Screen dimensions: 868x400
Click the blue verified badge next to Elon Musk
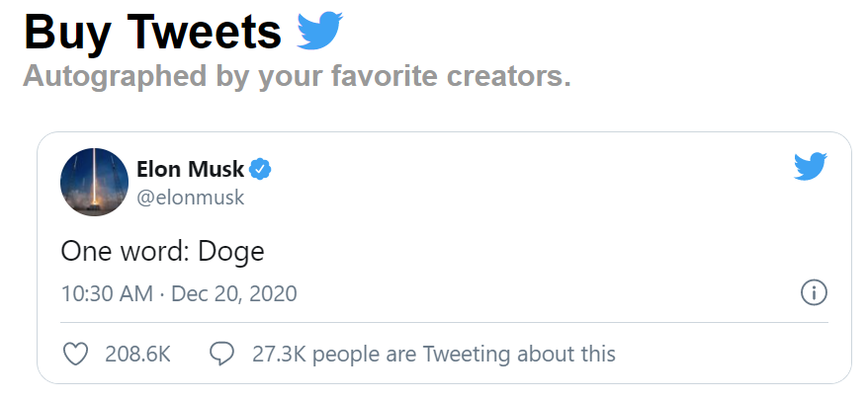pyautogui.click(x=260, y=169)
